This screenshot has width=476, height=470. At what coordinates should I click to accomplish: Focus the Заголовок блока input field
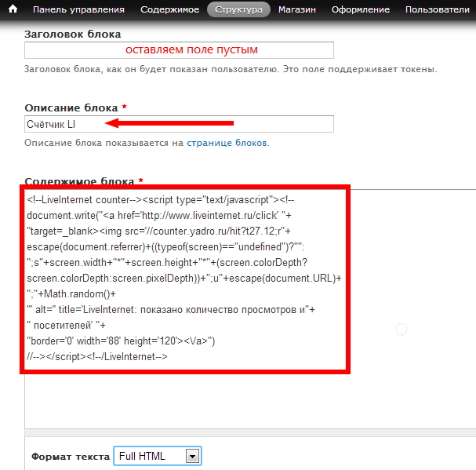pyautogui.click(x=179, y=50)
